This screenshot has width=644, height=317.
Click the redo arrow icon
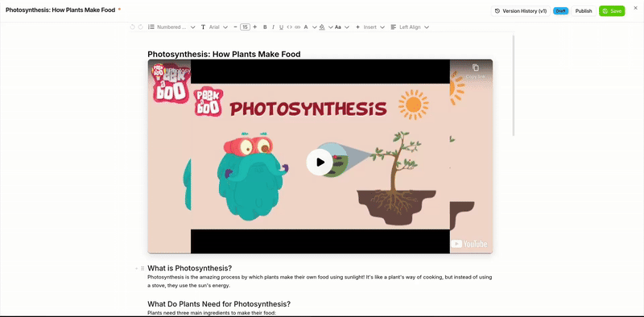pos(140,27)
